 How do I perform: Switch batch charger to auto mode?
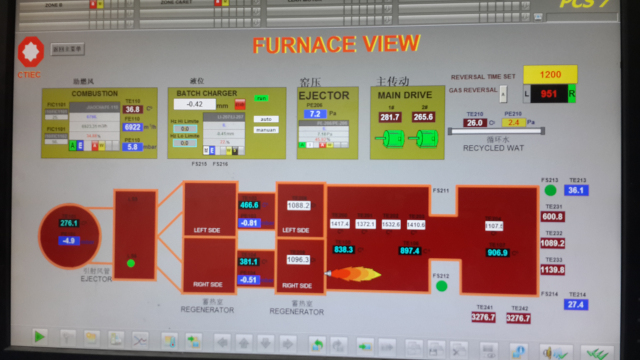266,119
